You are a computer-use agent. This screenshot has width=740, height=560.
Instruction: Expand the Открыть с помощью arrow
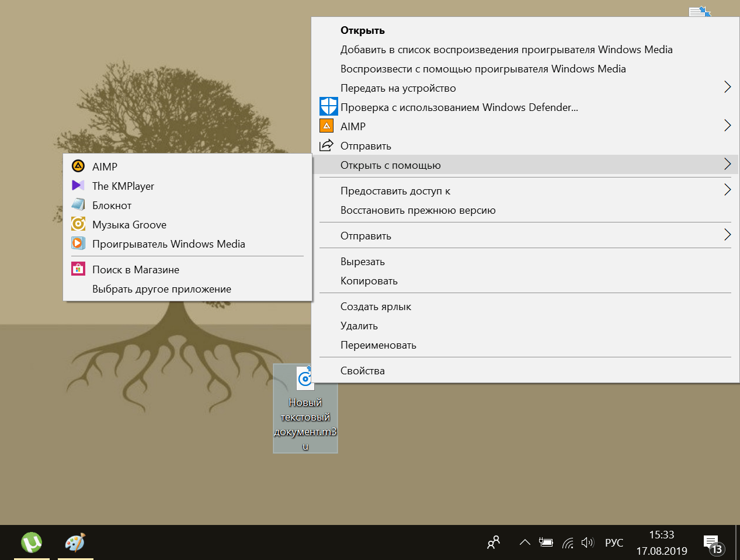click(x=727, y=165)
